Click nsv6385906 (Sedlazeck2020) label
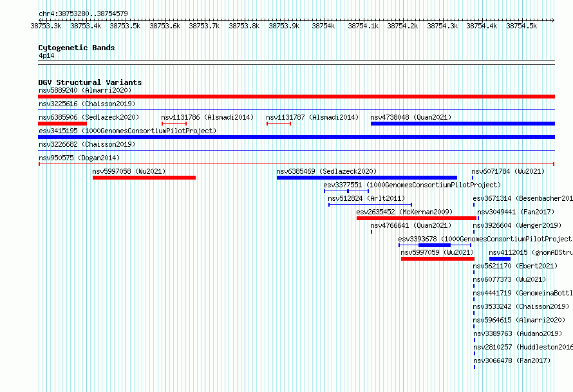Viewport: 573px width, 392px height. tap(89, 117)
